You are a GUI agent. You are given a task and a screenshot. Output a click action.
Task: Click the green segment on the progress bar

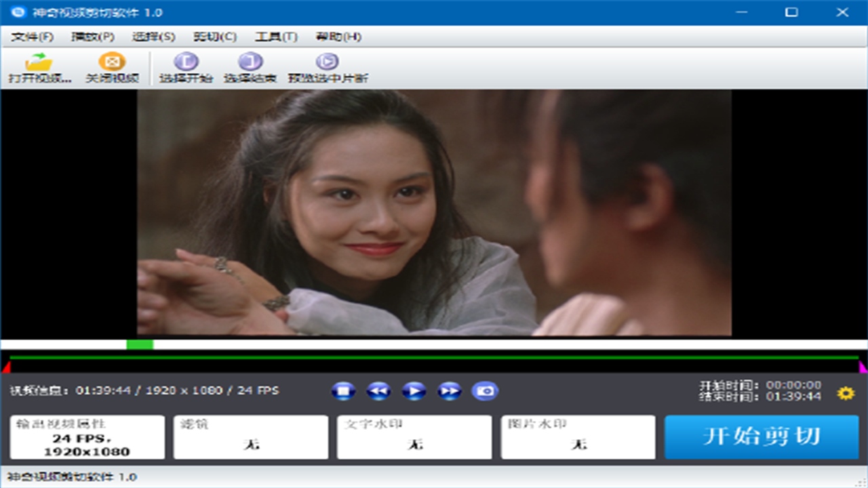pyautogui.click(x=140, y=344)
